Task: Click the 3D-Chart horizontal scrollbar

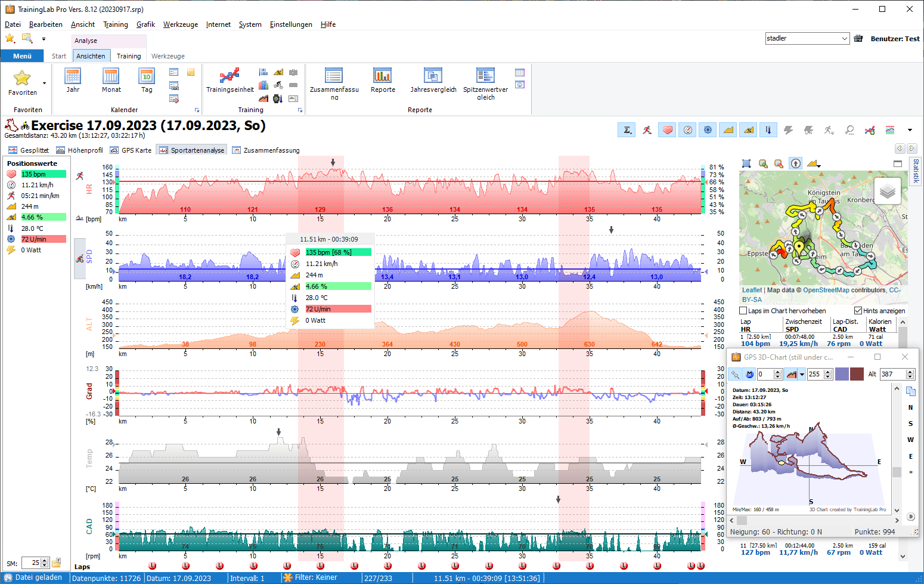Action: [x=815, y=520]
